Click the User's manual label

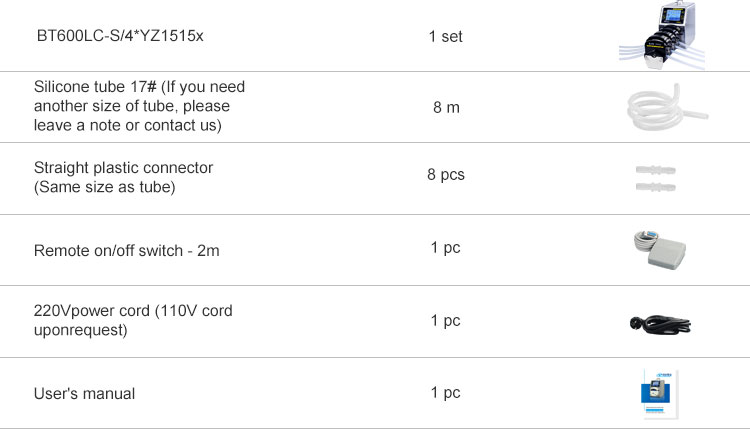click(x=84, y=394)
